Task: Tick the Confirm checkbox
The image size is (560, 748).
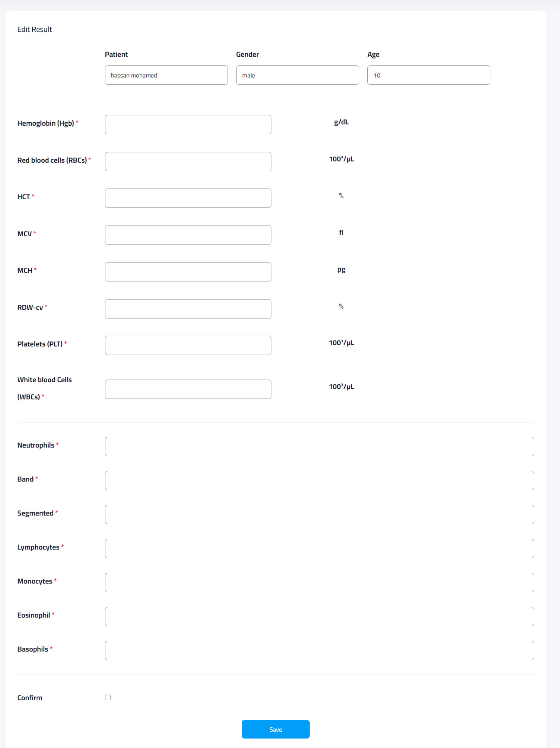Action: [108, 697]
